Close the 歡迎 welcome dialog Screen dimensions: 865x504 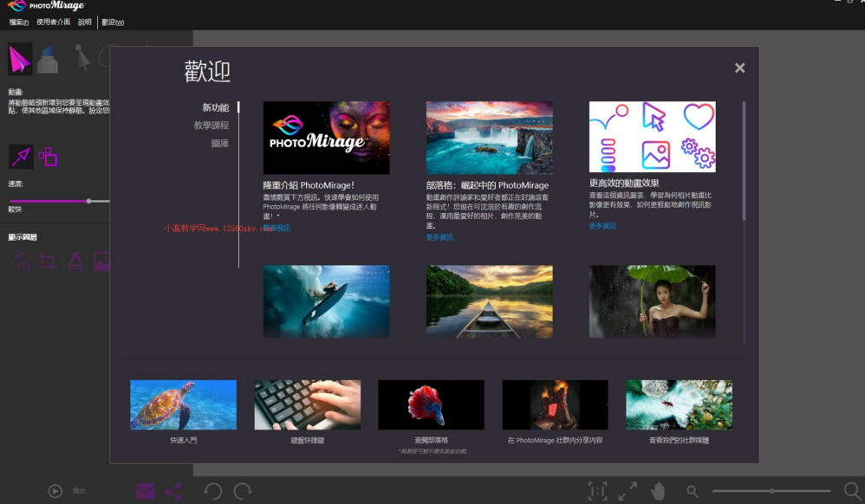[740, 68]
